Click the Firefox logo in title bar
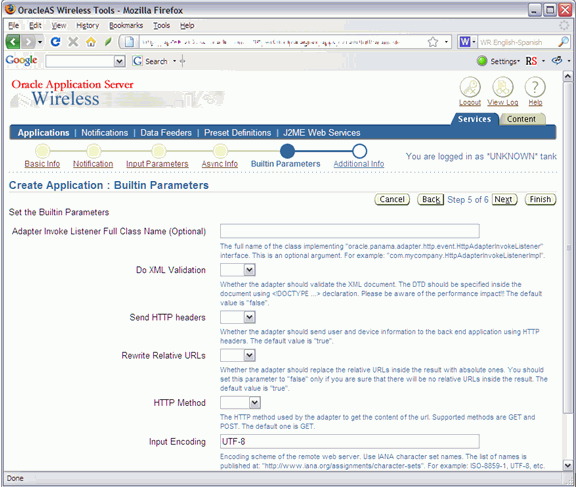The width and height of the screenshot is (576, 487). pyautogui.click(x=10, y=9)
